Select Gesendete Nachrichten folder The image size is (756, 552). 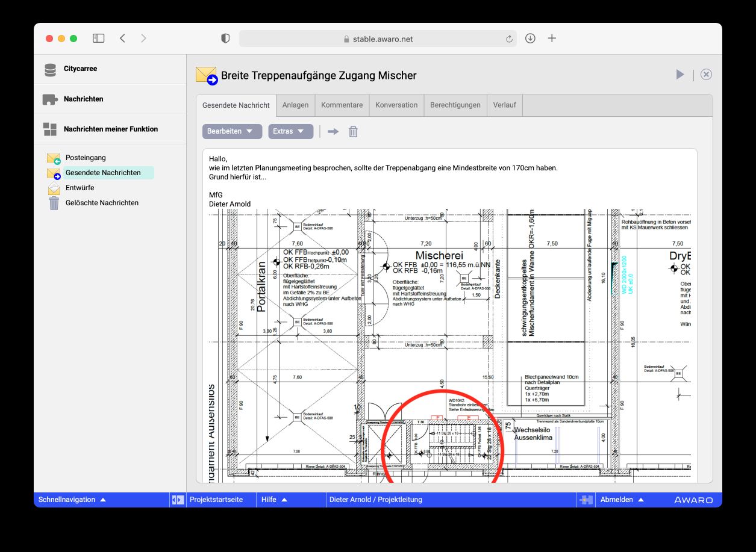(103, 173)
